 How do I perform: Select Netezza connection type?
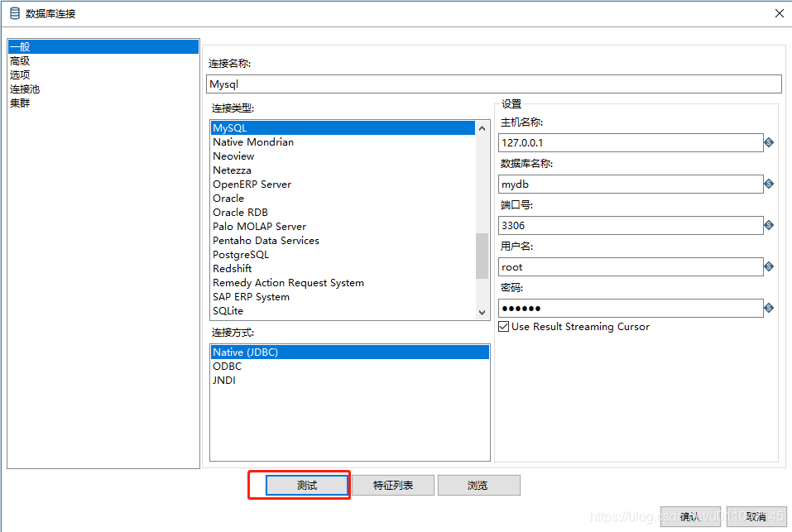(343, 170)
